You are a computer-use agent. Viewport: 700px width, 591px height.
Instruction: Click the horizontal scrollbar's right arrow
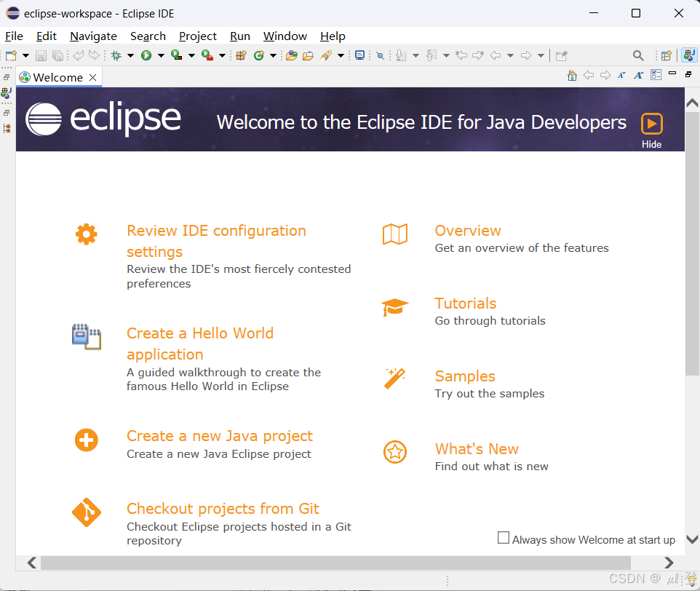coord(669,562)
